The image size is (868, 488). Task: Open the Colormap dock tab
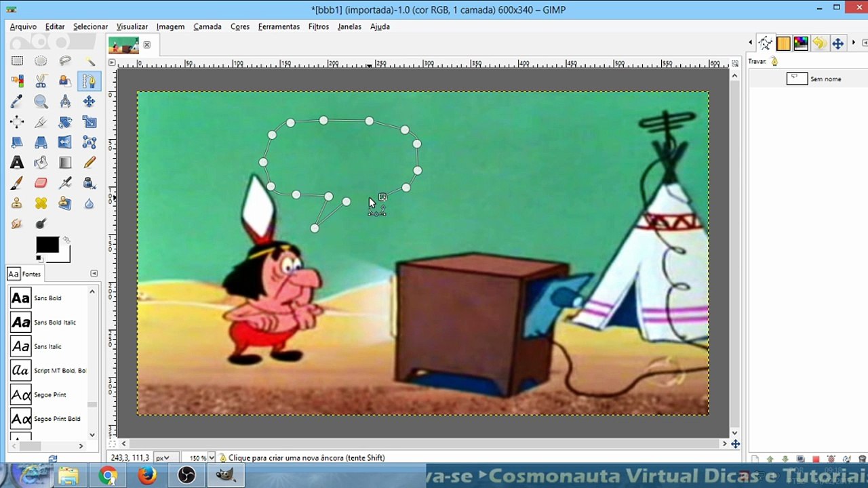(x=801, y=43)
